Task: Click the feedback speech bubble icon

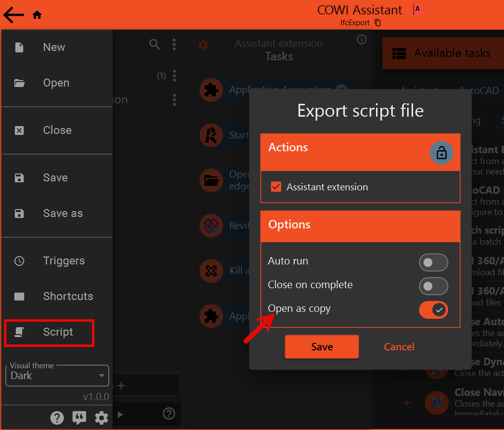Action: pos(79,418)
